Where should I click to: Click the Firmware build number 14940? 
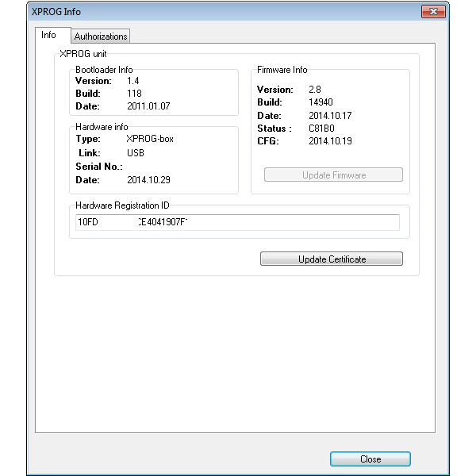[x=321, y=102]
